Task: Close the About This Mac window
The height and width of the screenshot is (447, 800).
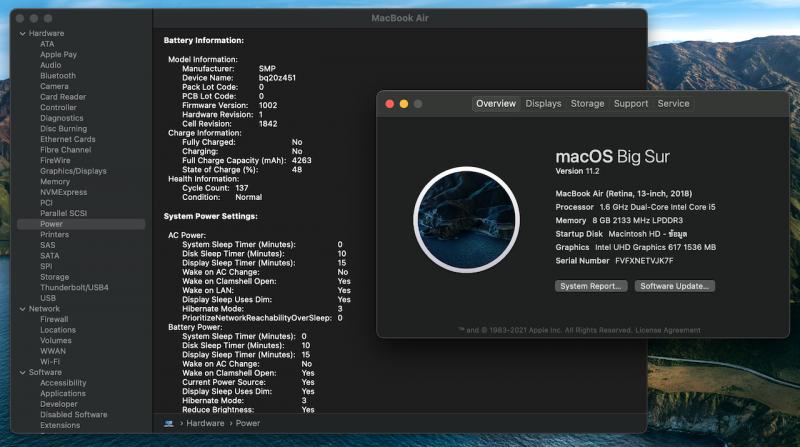Action: click(x=390, y=104)
